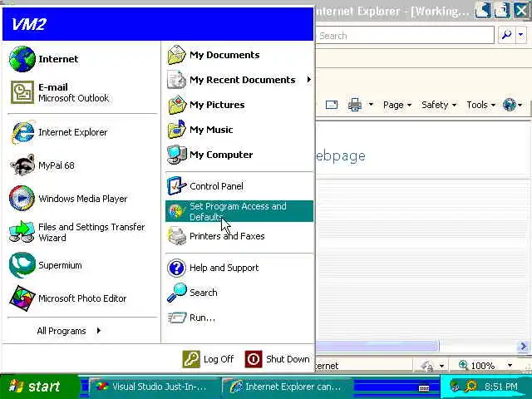Click the green start button
Viewport: 532px width, 399px height.
(39, 387)
